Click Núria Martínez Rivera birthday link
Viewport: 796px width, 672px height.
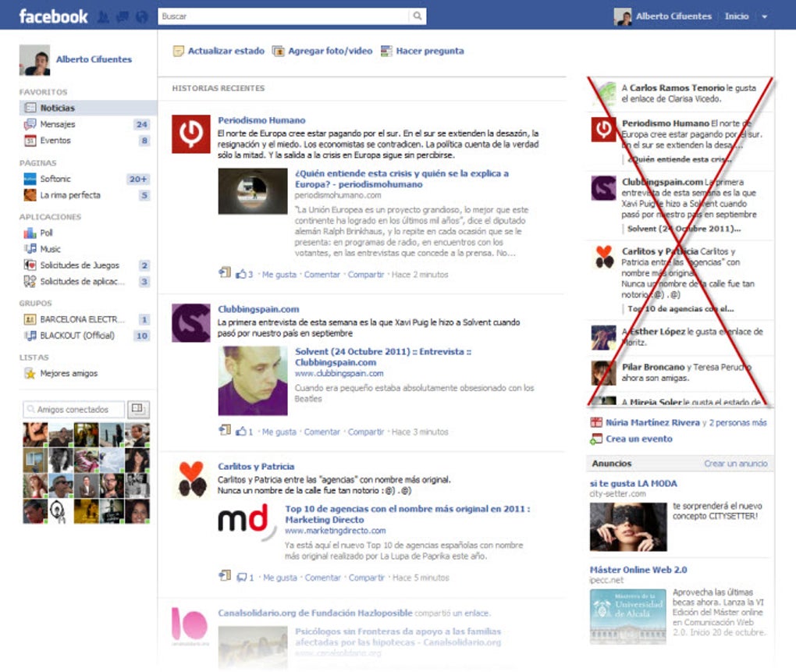[653, 422]
